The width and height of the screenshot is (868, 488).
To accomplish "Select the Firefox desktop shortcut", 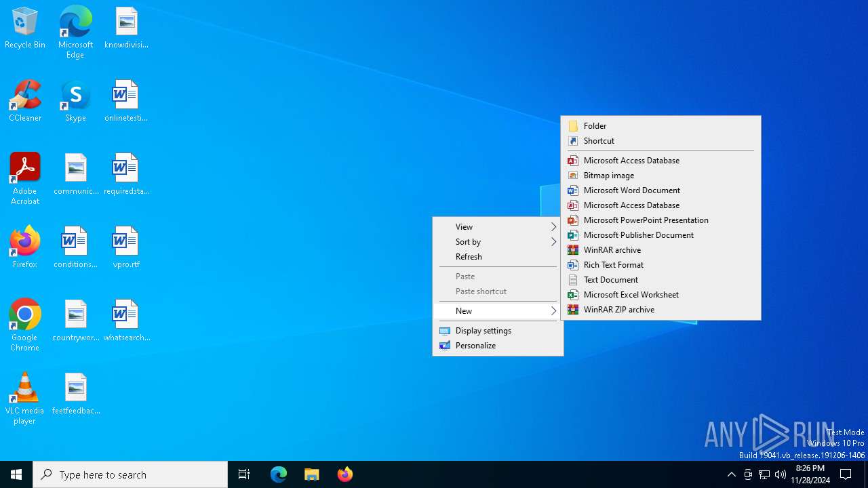I will coord(25,248).
